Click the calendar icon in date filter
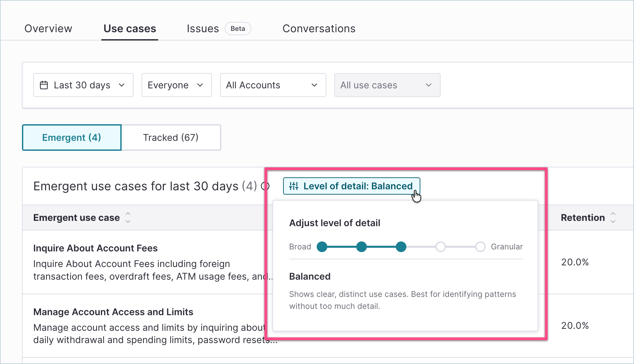Viewport: 634px width, 364px height. click(x=44, y=85)
